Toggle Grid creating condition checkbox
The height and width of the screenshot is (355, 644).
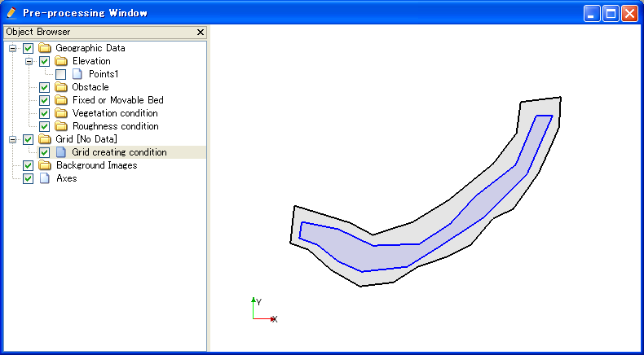pos(44,152)
